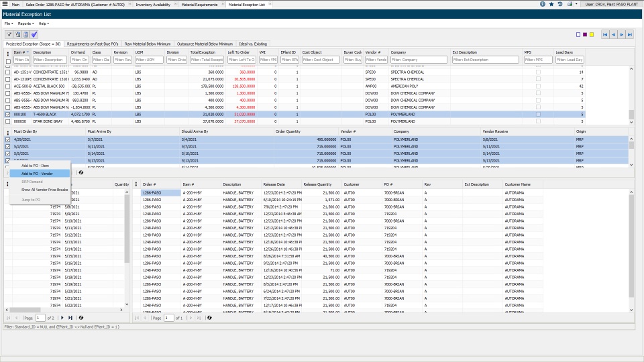Toggle MPS checkbox for AMERICAN POLY row
The width and height of the screenshot is (644, 362).
538,86
